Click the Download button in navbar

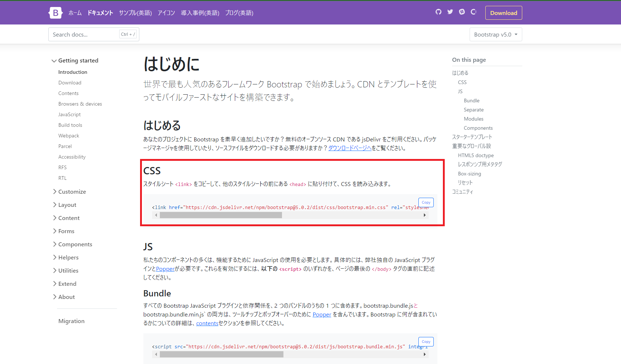pos(504,13)
